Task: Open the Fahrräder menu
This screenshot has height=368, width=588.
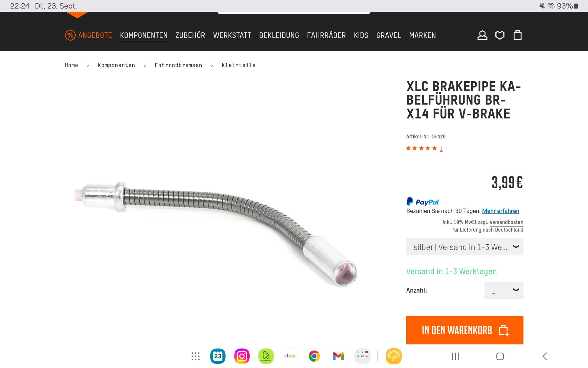Action: [x=326, y=35]
